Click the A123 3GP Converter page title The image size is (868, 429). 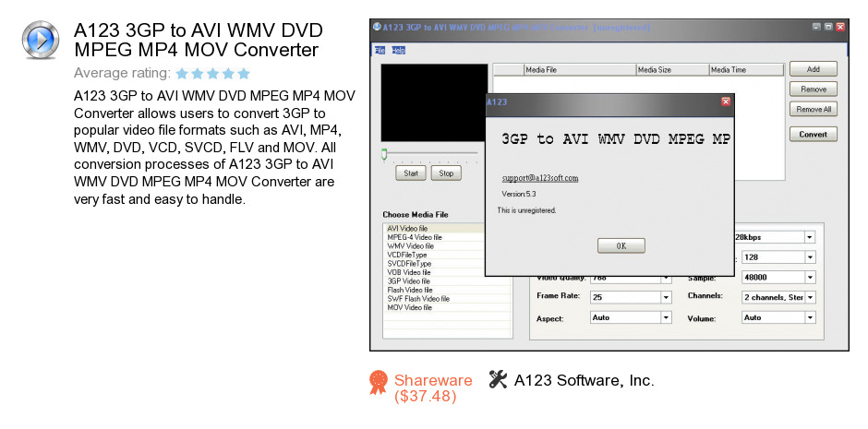click(199, 40)
